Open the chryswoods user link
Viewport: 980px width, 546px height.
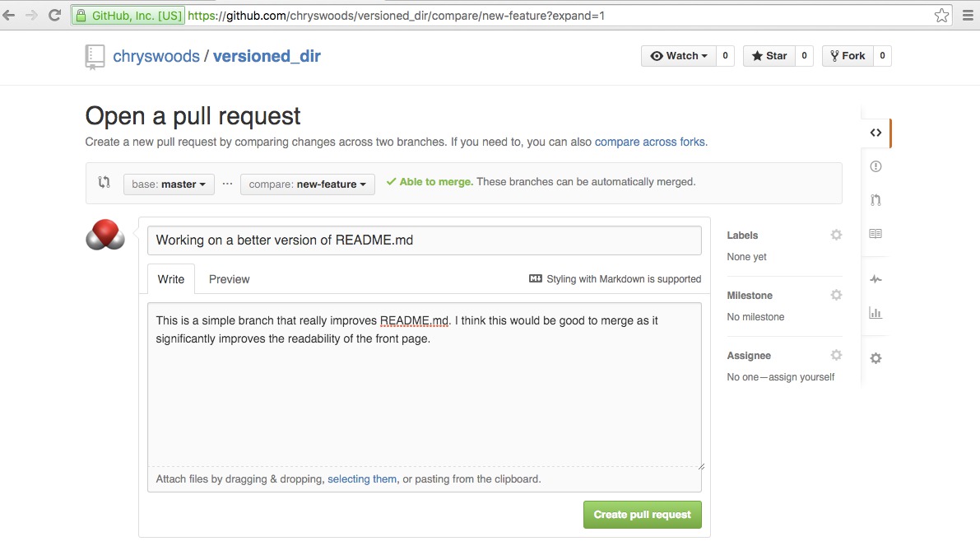[x=156, y=56]
